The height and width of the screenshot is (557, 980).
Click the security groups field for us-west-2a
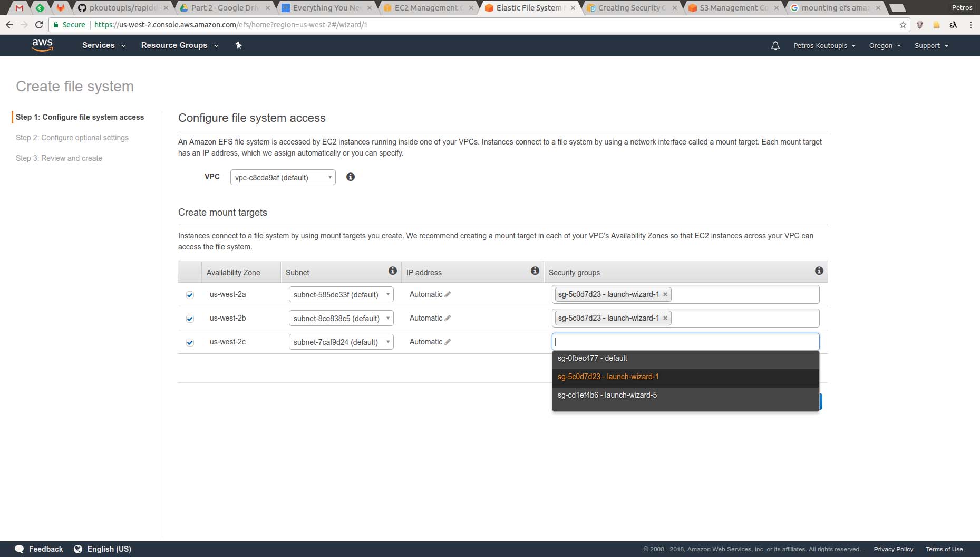click(685, 294)
